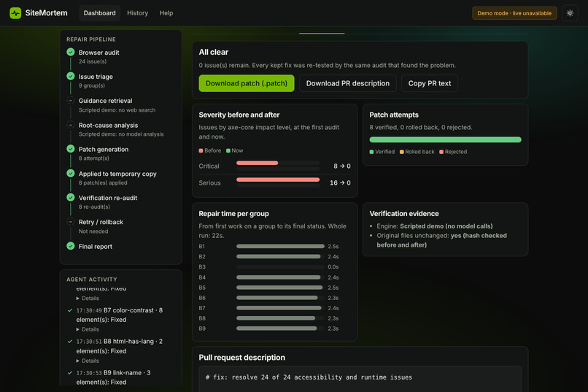Click the '16 → 0' serious count
Viewport: 588px width, 392px height.
(x=340, y=183)
